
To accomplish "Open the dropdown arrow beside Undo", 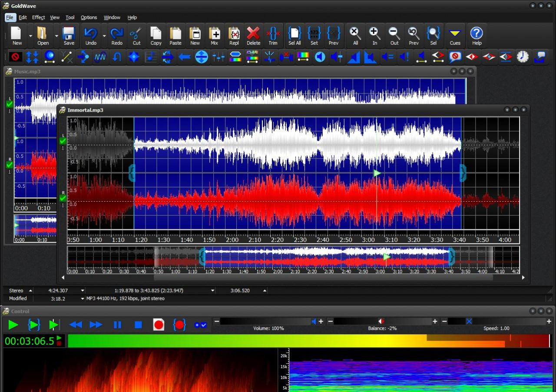I will tap(104, 36).
